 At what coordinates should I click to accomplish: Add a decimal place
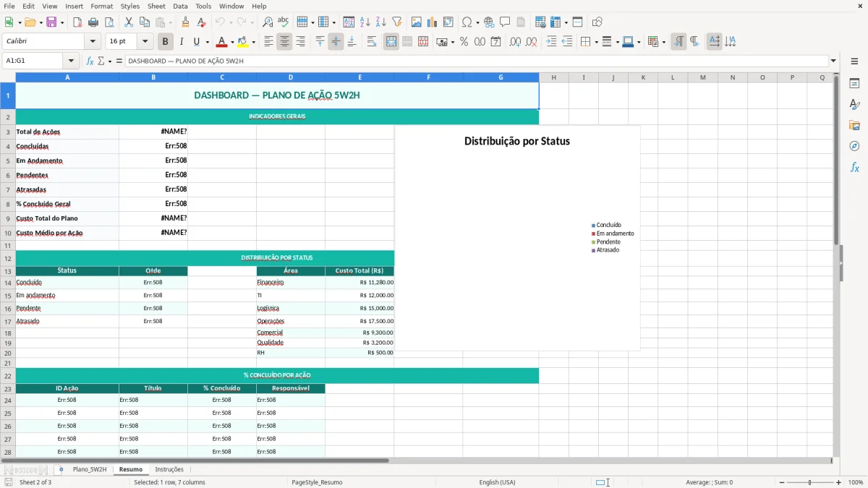(x=515, y=42)
